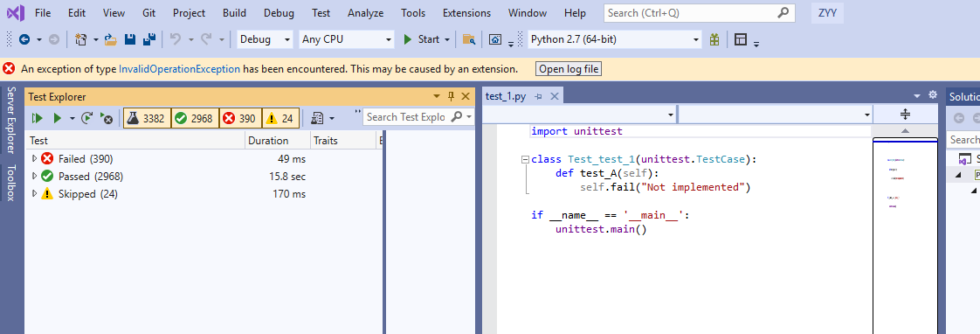Click the single green Run tests icon
The height and width of the screenshot is (334, 980).
tap(58, 117)
